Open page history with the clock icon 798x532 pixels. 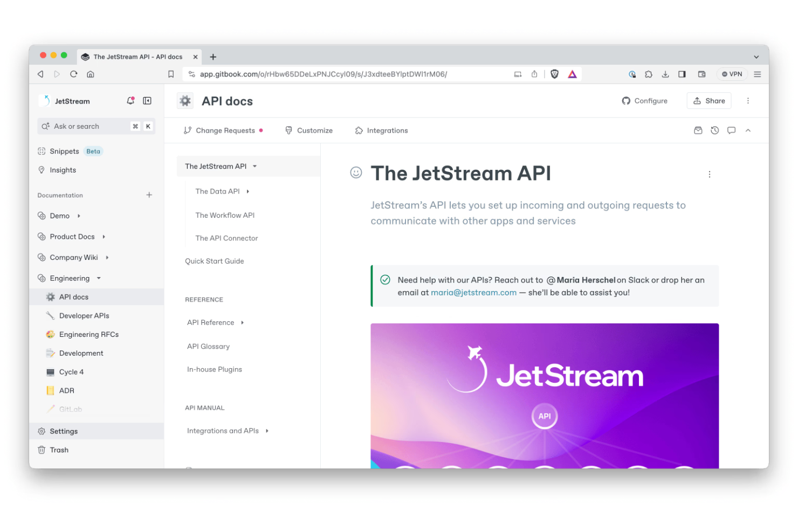[x=714, y=130]
